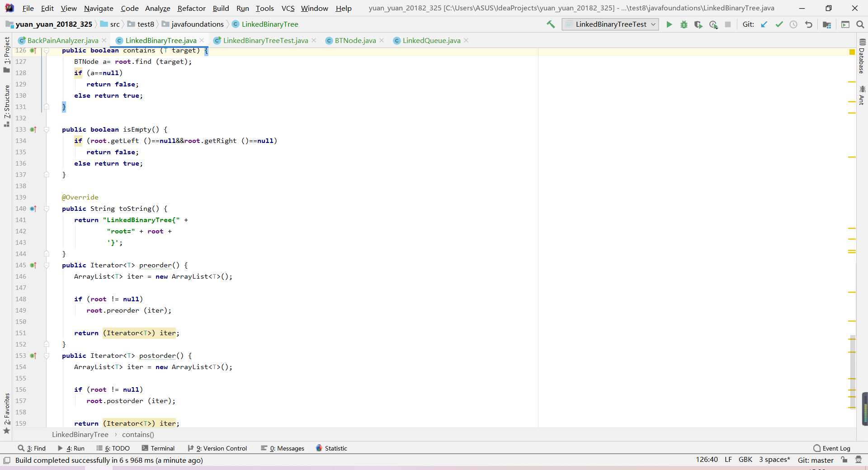
Task: Toggle the Messages tool window
Action: pyautogui.click(x=283, y=448)
